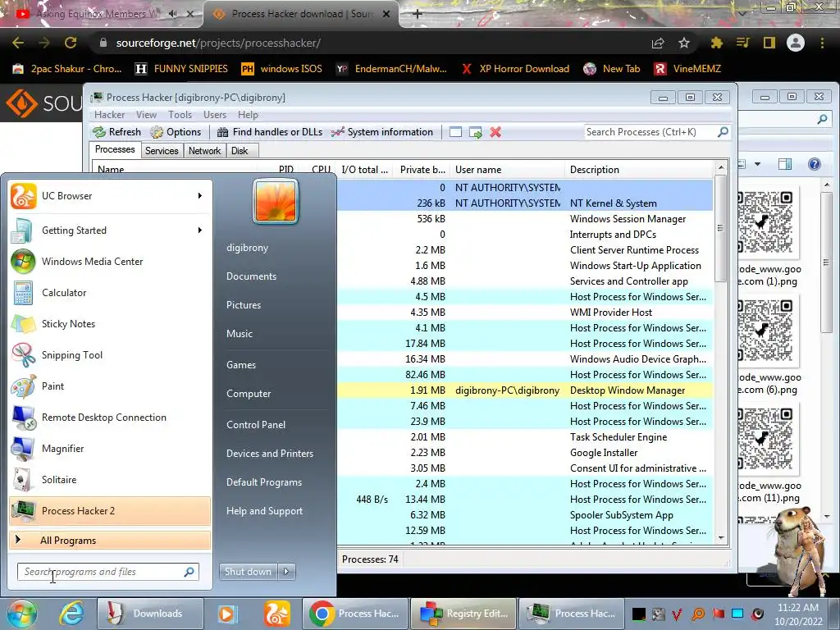Viewport: 840px width, 630px height.
Task: Reload the Chrome page
Action: point(71,43)
